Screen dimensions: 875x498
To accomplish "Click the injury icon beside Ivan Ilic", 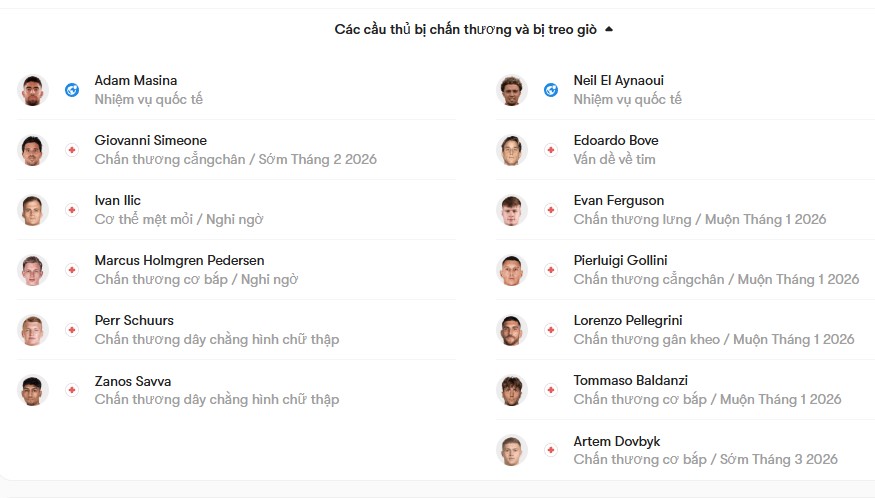I will (x=72, y=210).
